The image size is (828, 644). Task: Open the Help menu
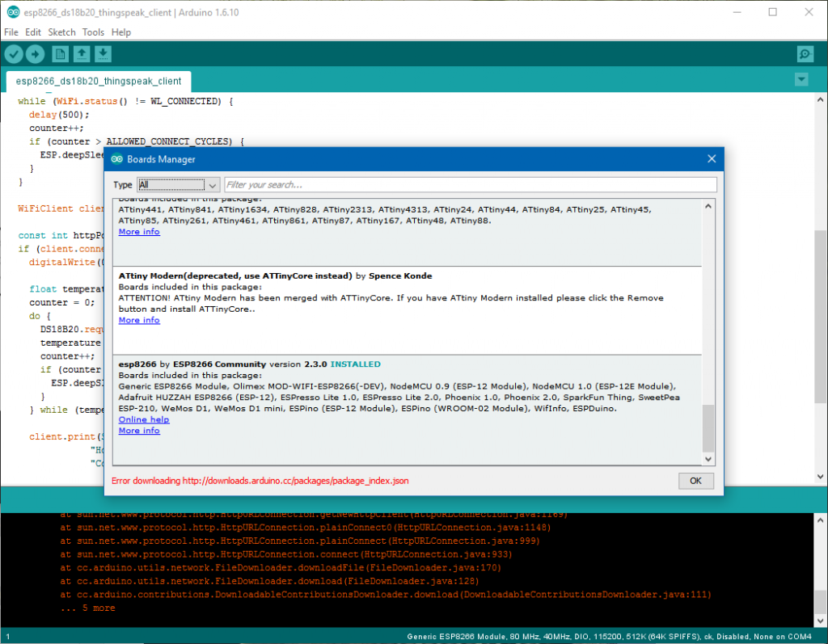(x=121, y=32)
